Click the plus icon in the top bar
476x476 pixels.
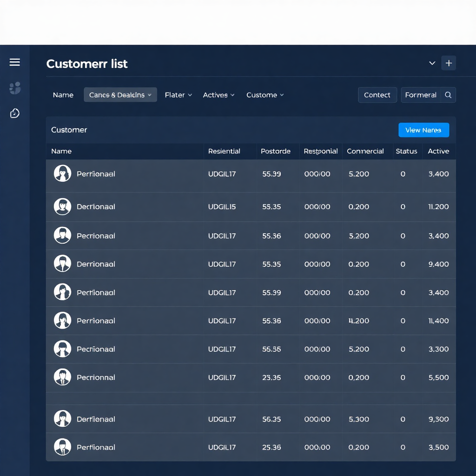point(448,63)
